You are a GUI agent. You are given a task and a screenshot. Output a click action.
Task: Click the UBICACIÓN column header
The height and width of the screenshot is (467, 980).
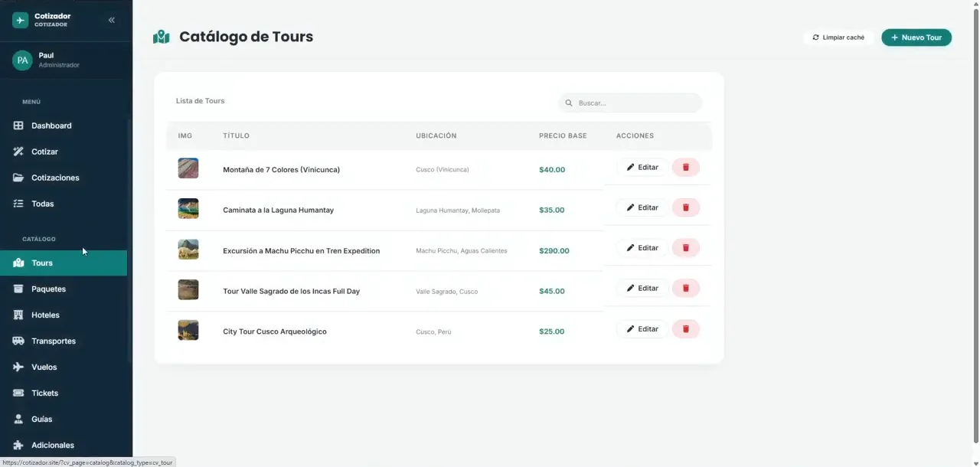point(436,136)
